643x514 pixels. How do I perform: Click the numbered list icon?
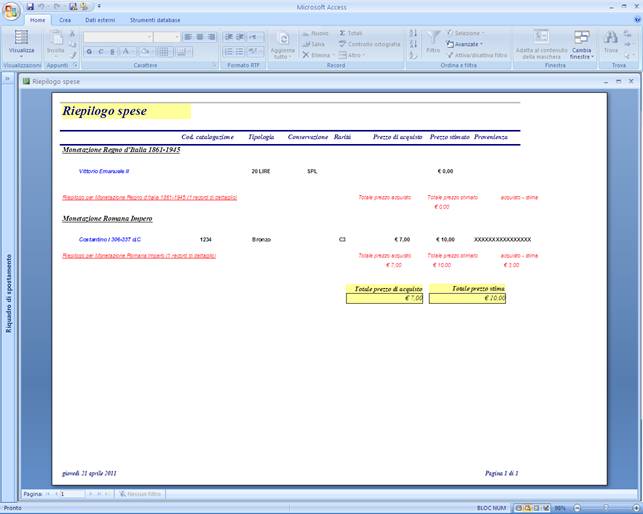(229, 52)
